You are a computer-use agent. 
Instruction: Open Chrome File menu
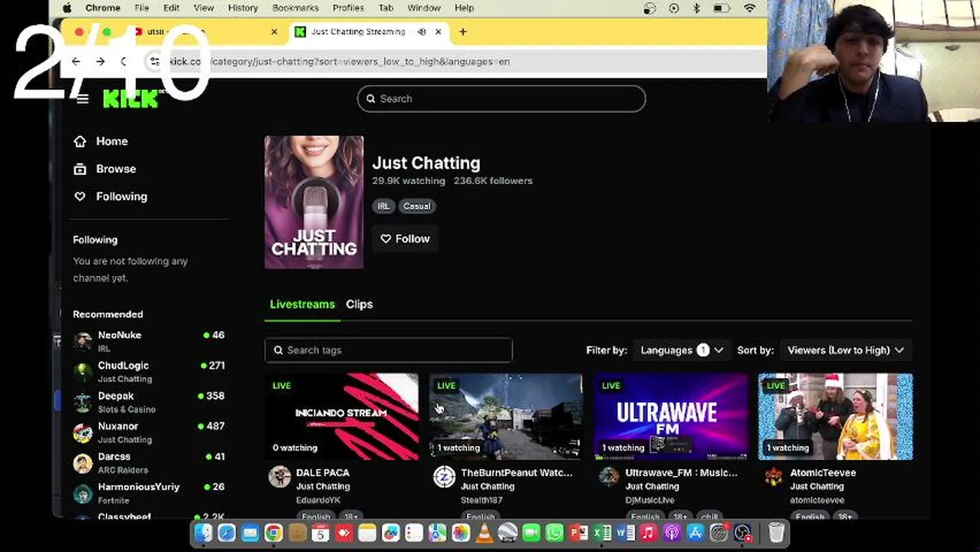click(x=142, y=8)
